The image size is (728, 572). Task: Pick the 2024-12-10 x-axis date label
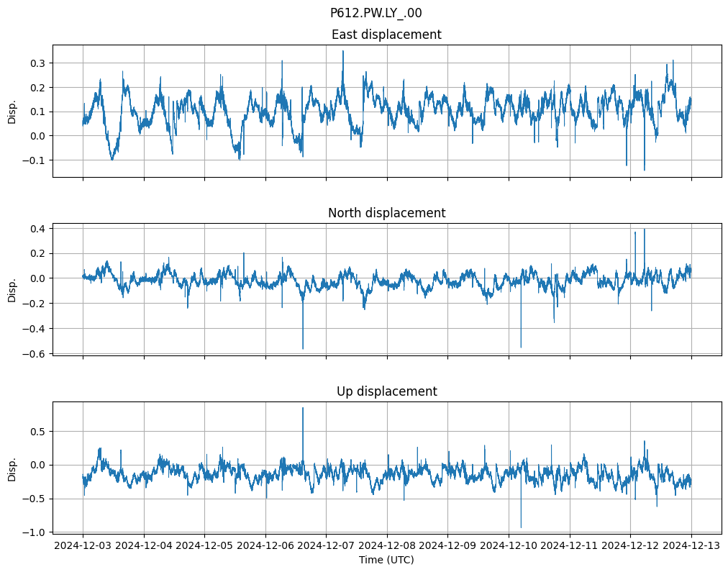(x=509, y=546)
